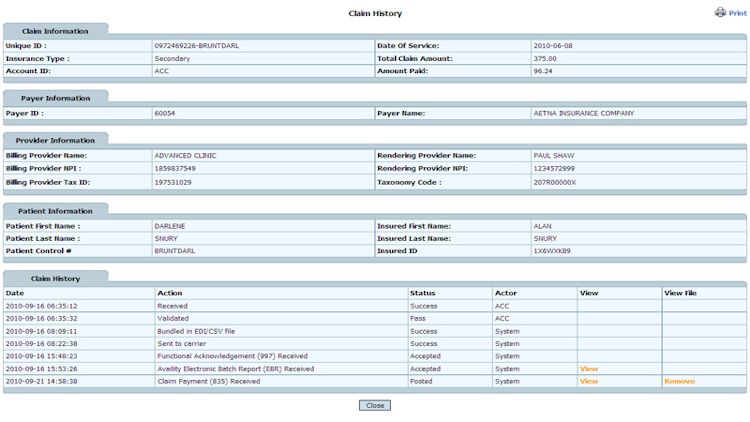Click Amount Paid value 96.24
Screen dimensions: 750x422
point(543,71)
